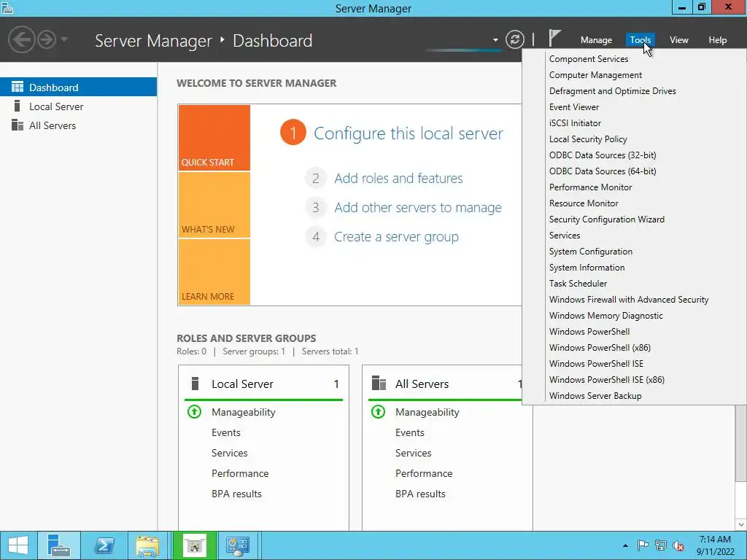
Task: Open iSCSI Initiator
Action: coord(575,122)
